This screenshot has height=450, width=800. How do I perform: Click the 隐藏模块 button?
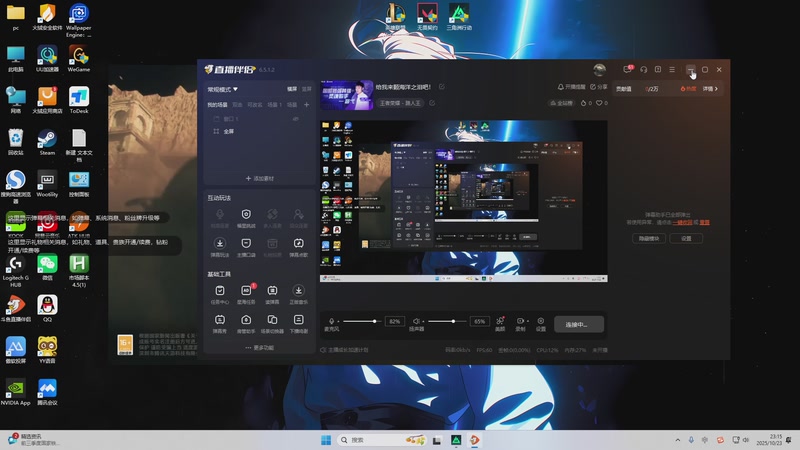[x=649, y=238]
